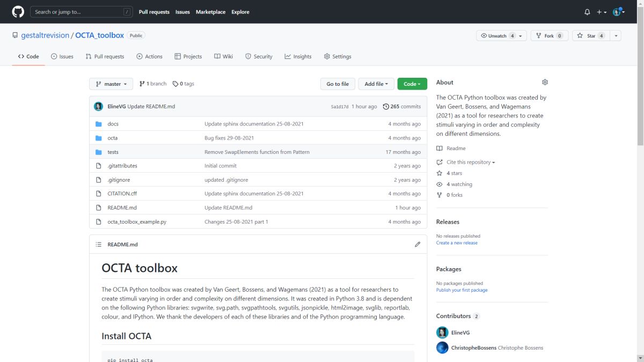View the 265 commits history
This screenshot has width=644, height=362.
(x=401, y=106)
